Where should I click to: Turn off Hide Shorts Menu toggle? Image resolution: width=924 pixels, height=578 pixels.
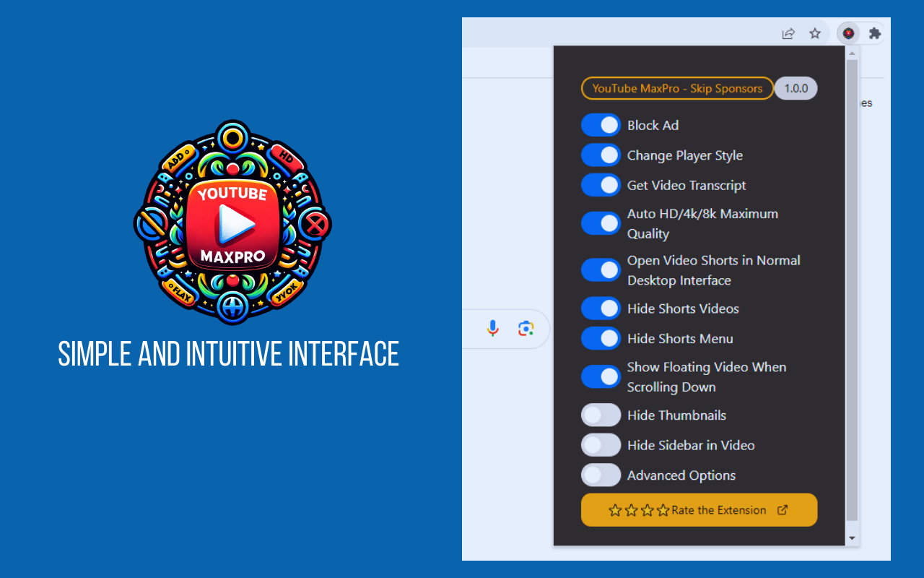tap(601, 338)
